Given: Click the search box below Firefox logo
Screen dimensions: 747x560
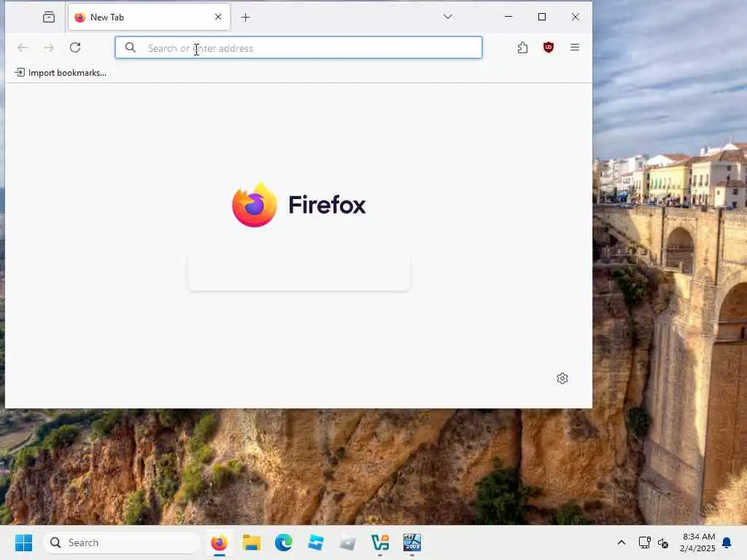Looking at the screenshot, I should [299, 272].
